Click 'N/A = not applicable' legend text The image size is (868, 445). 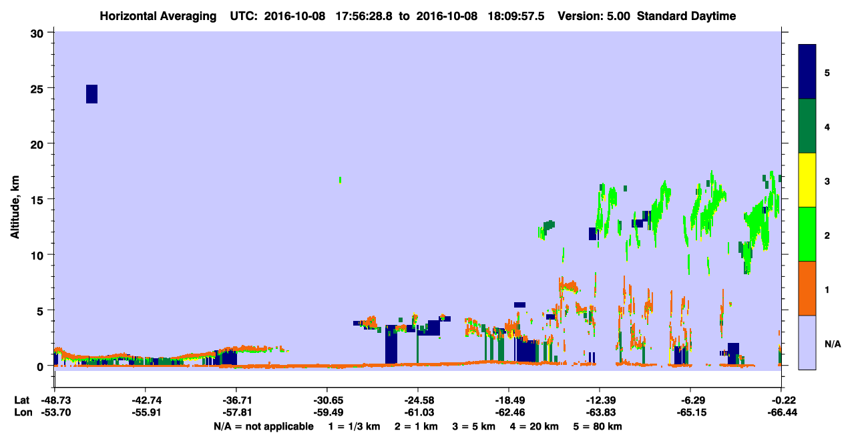click(x=263, y=426)
